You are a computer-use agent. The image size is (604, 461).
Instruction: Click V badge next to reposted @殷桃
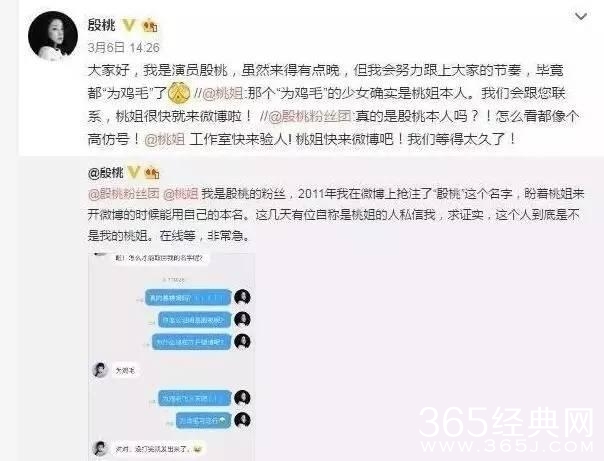click(x=133, y=172)
